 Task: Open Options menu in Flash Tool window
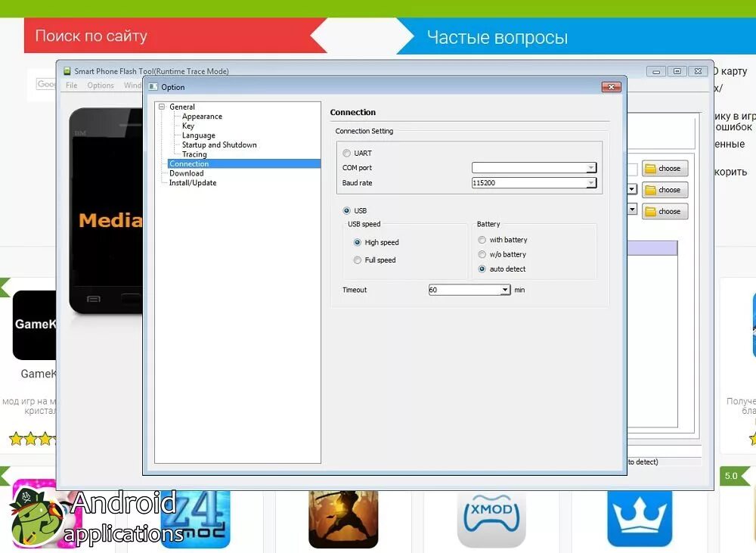coord(101,85)
